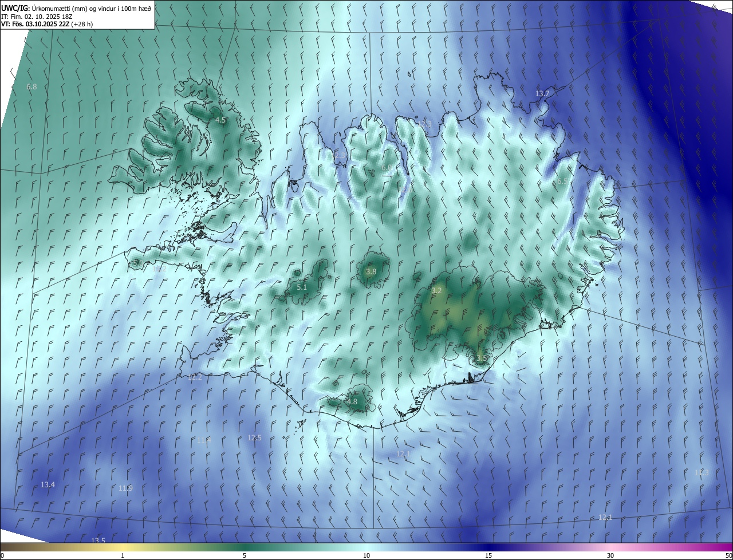Viewport: 733px width, 560px height.
Task: Click the valid time line 'VT: Fös. 03.10.2025 22Z'
Action: (x=36, y=24)
